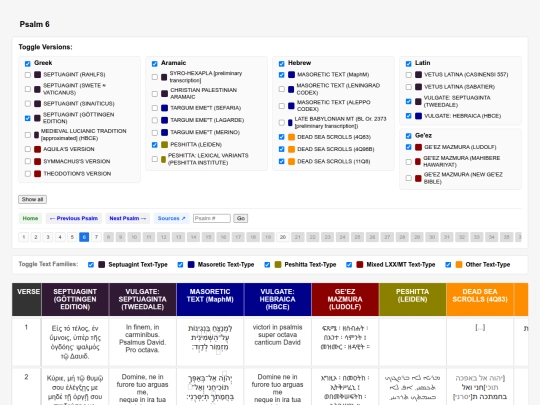540x405 pixels.
Task: Enable Septuagint (Rahlfs) version
Action: tap(28, 75)
